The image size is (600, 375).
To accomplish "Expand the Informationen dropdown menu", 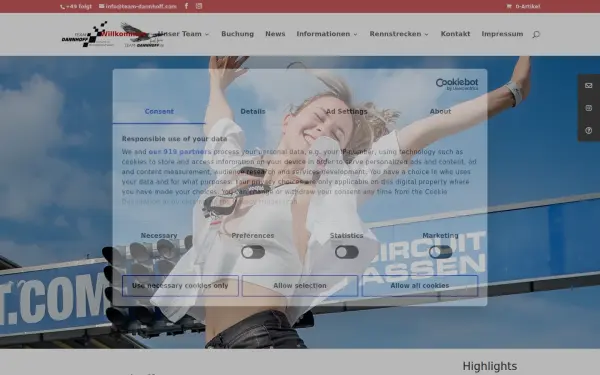I will click(327, 34).
